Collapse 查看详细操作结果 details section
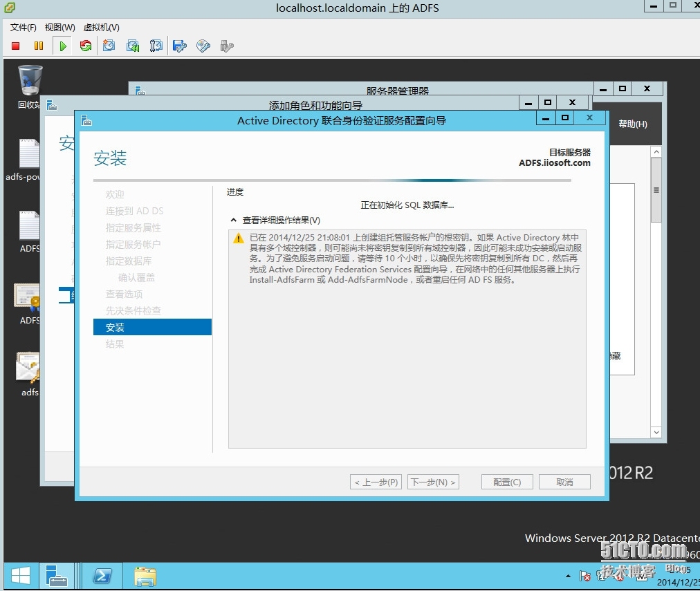The width and height of the screenshot is (700, 591). pos(234,220)
